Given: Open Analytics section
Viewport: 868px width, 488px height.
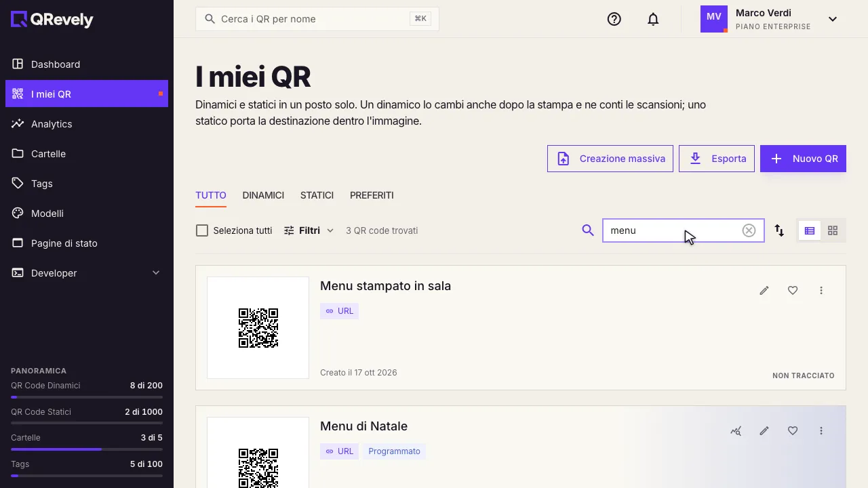Looking at the screenshot, I should (x=87, y=124).
